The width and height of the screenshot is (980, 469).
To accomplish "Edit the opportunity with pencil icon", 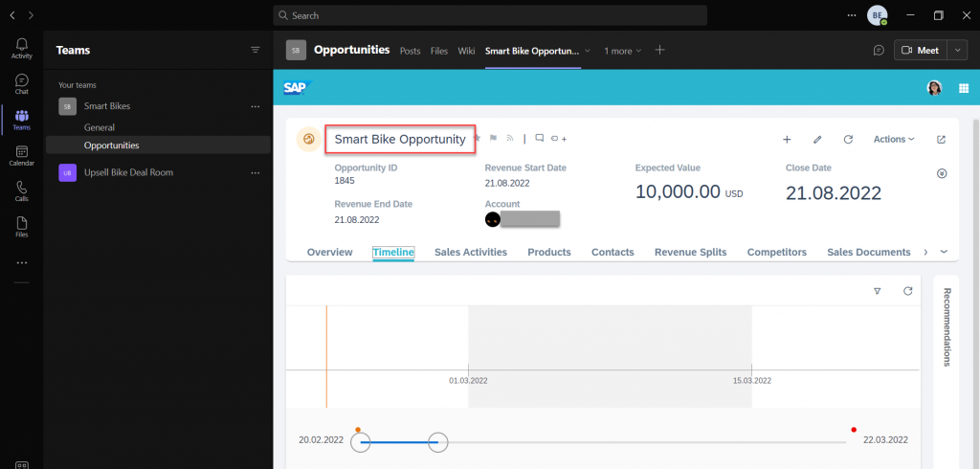I will (x=817, y=140).
